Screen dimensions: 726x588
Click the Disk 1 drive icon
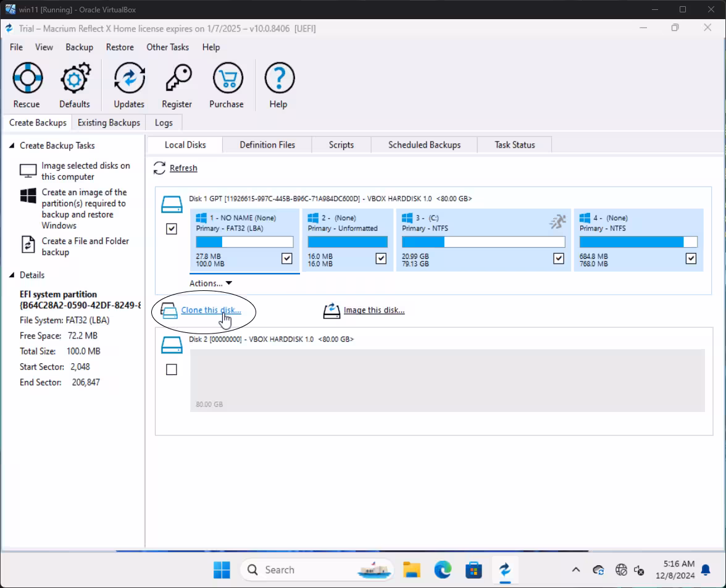pos(172,204)
